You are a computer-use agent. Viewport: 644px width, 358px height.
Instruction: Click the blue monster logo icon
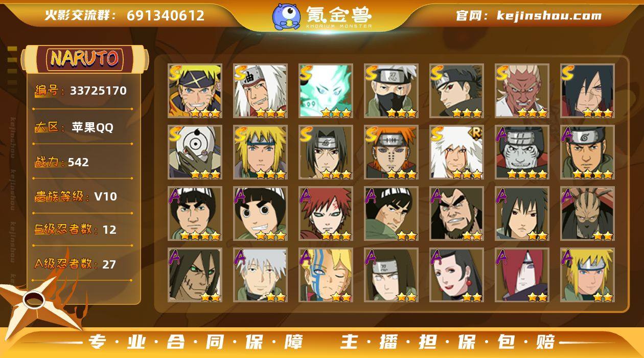click(286, 16)
